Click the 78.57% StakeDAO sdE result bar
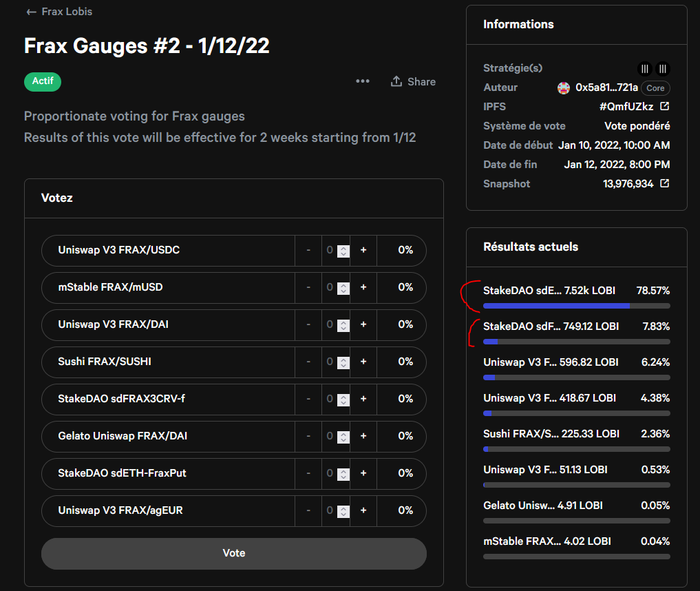 (x=576, y=306)
